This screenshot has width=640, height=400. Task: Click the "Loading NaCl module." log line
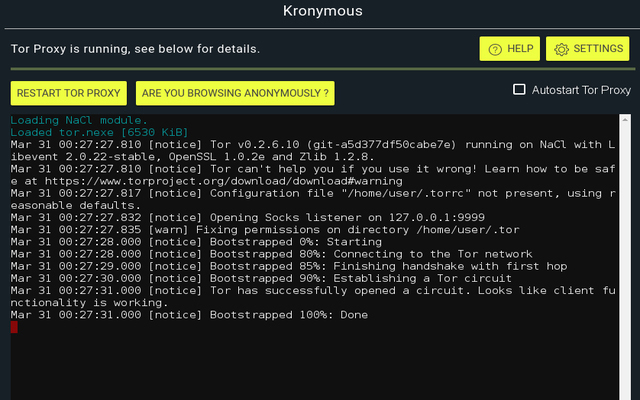79,120
